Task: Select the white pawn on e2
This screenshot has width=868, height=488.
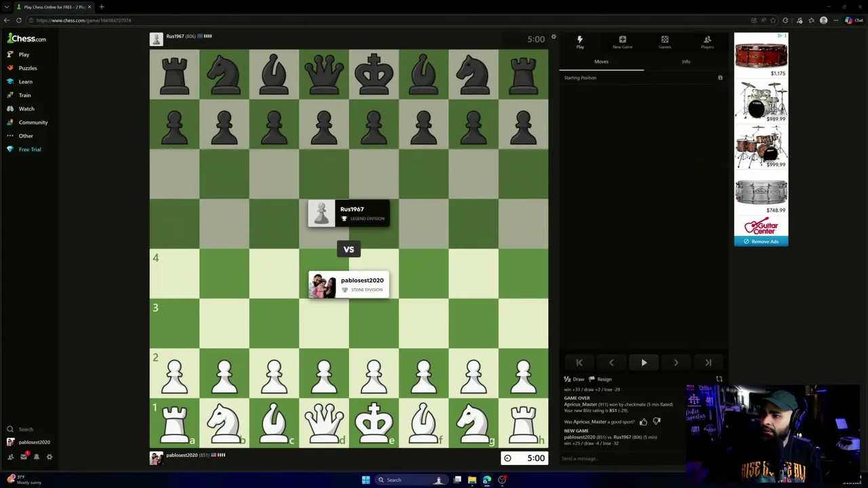Action: (374, 373)
